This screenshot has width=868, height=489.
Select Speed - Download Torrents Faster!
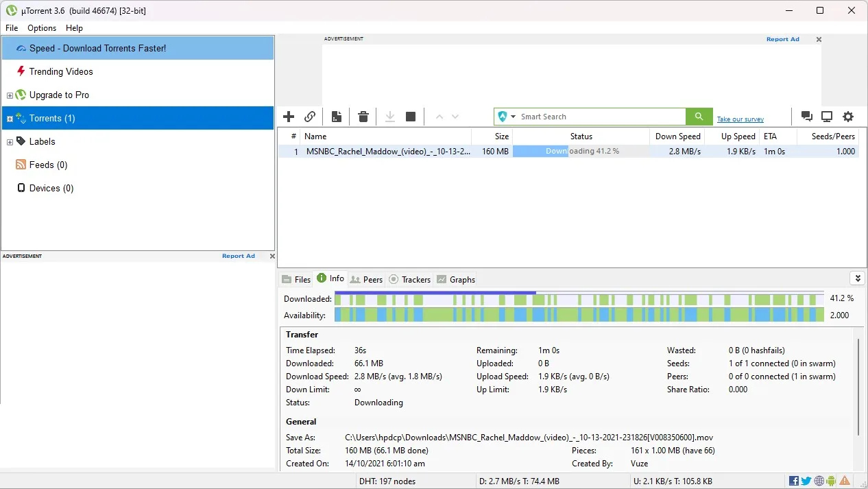pos(137,48)
